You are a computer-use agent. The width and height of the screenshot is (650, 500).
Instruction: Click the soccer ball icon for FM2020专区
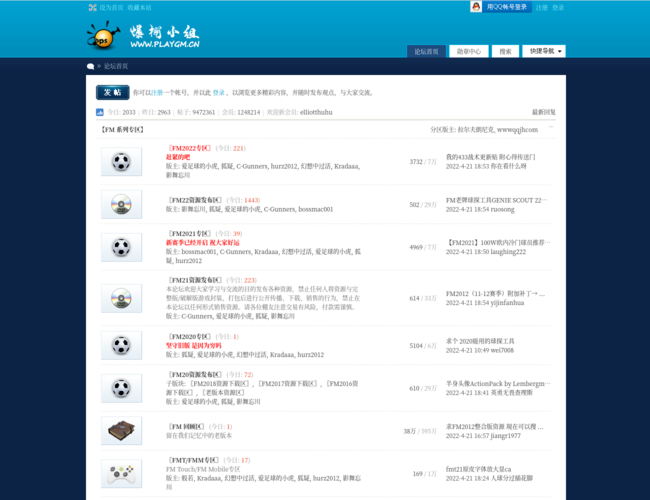tap(121, 345)
